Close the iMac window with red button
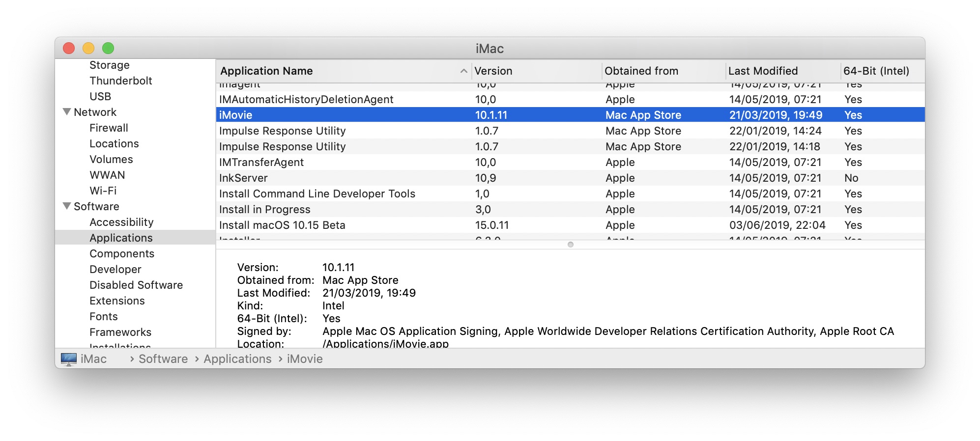This screenshot has width=980, height=441. click(69, 48)
